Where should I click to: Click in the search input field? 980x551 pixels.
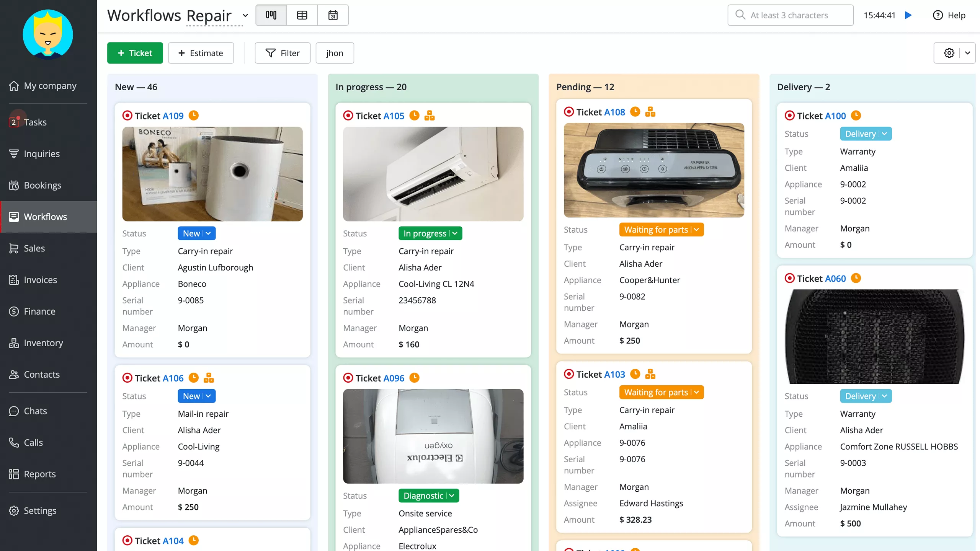796,15
